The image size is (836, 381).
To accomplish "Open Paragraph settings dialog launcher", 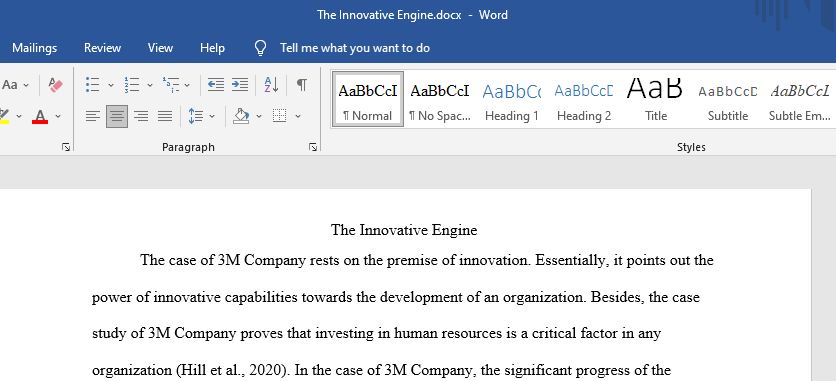I will click(313, 148).
